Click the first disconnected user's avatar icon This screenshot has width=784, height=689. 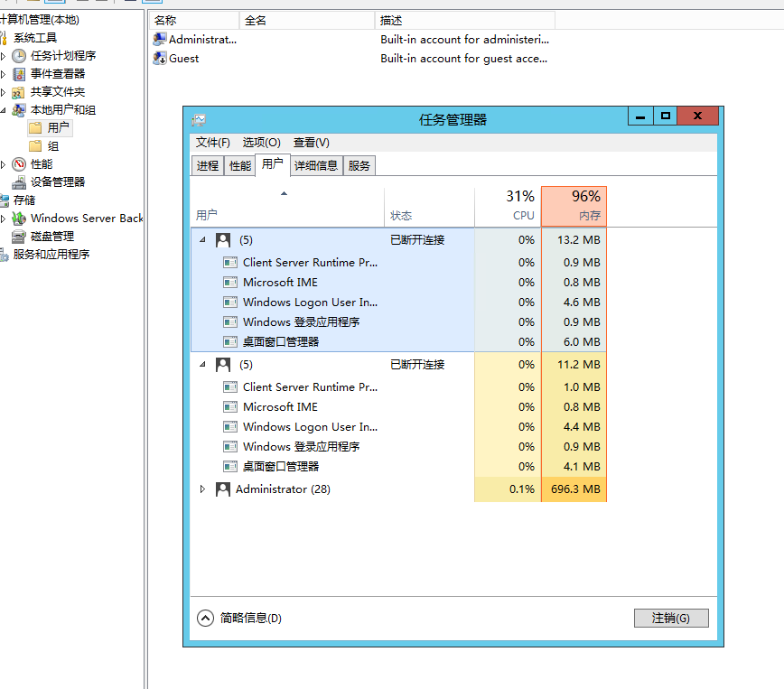coord(223,240)
